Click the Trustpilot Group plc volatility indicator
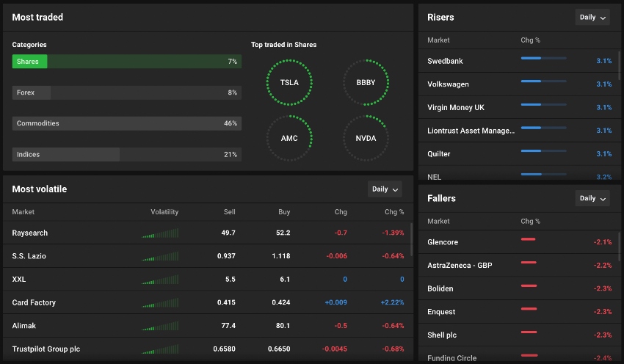This screenshot has width=624, height=364. (x=160, y=349)
